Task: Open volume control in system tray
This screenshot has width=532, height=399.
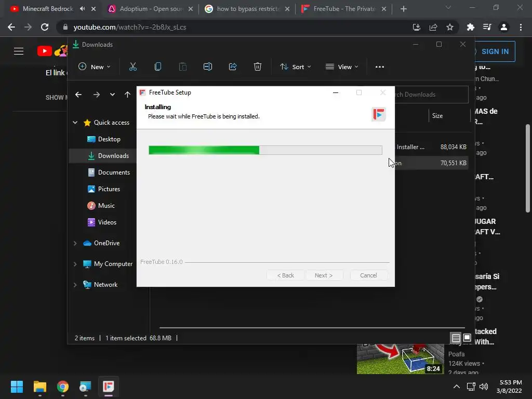Action: tap(484, 387)
